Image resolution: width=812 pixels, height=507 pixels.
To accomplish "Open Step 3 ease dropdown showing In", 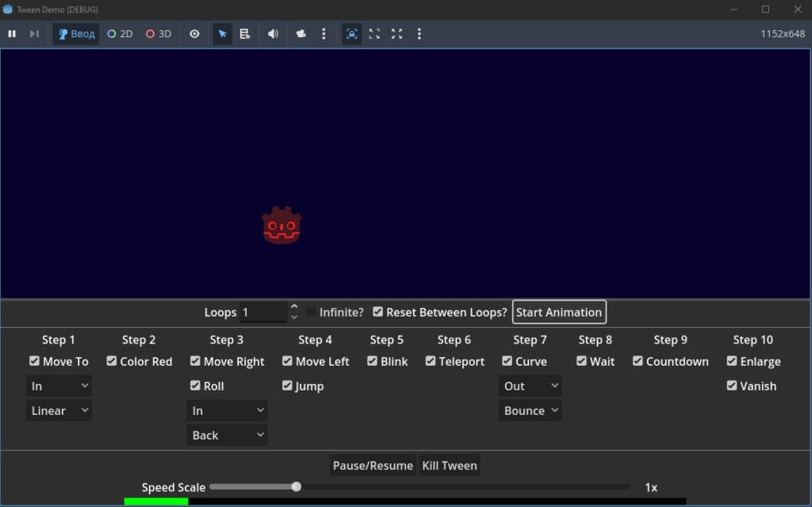I will tap(227, 410).
